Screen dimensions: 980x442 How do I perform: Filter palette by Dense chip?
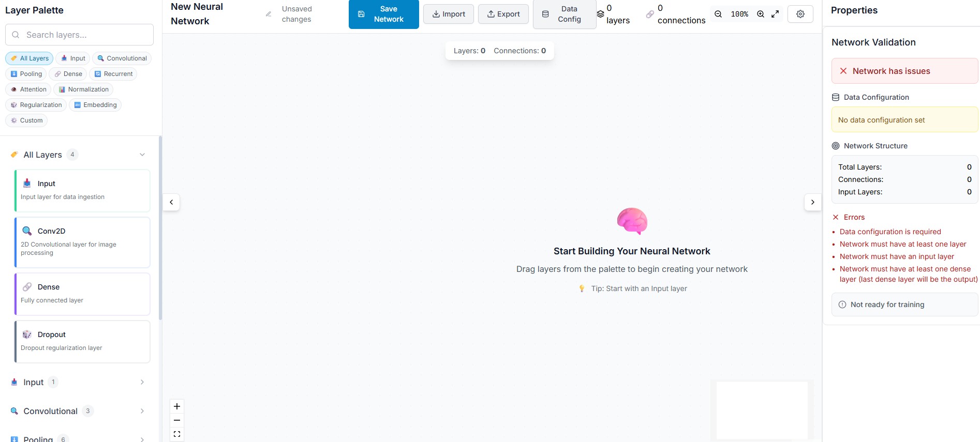click(x=68, y=74)
